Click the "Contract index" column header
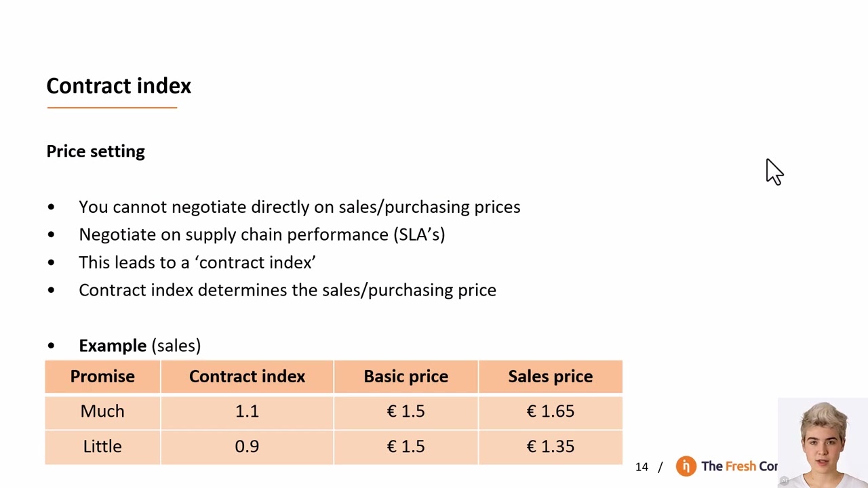 click(x=247, y=377)
